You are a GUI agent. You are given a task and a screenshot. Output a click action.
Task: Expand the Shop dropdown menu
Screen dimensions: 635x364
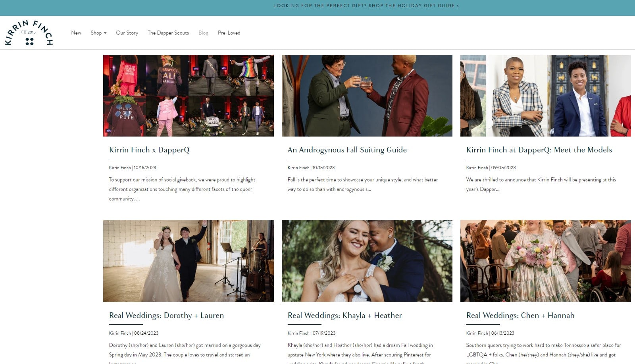(98, 33)
